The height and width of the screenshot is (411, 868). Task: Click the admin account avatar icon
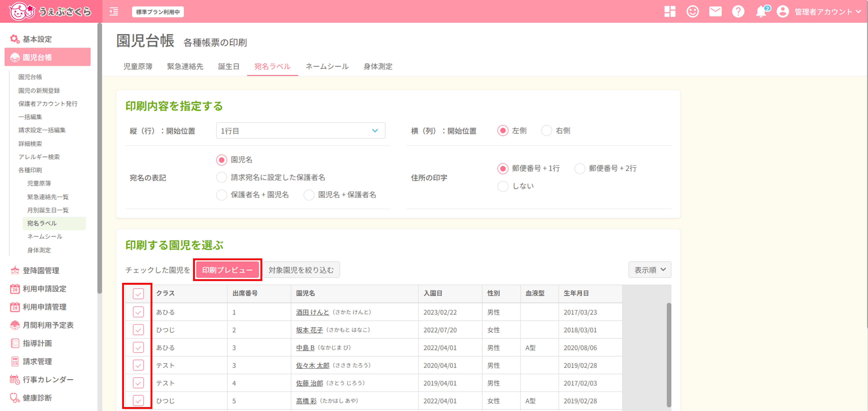782,11
